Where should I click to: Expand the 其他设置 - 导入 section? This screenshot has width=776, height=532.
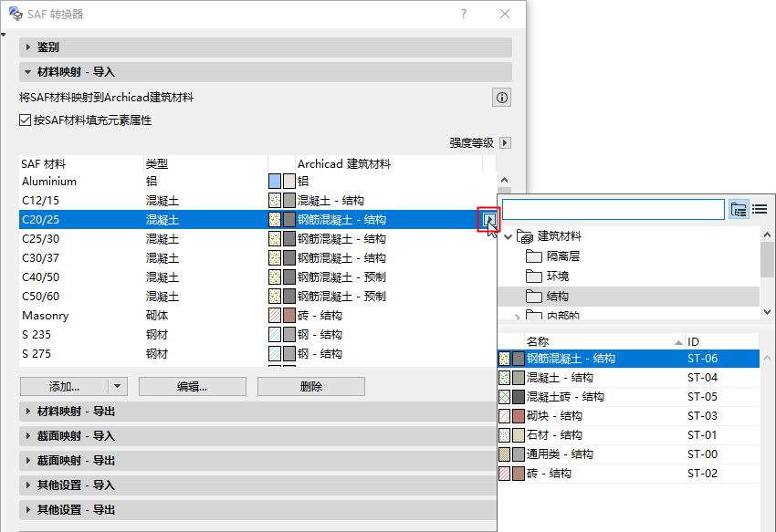[257, 485]
